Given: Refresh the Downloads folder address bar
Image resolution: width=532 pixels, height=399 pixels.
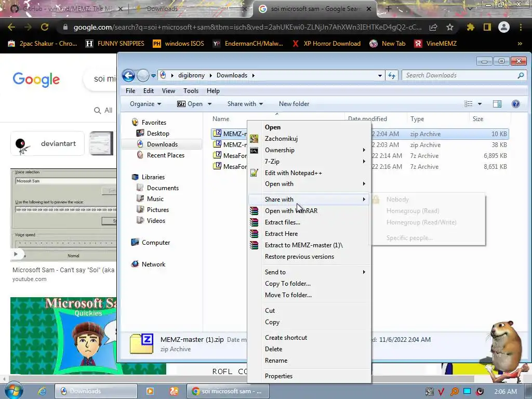Looking at the screenshot, I should [x=392, y=75].
